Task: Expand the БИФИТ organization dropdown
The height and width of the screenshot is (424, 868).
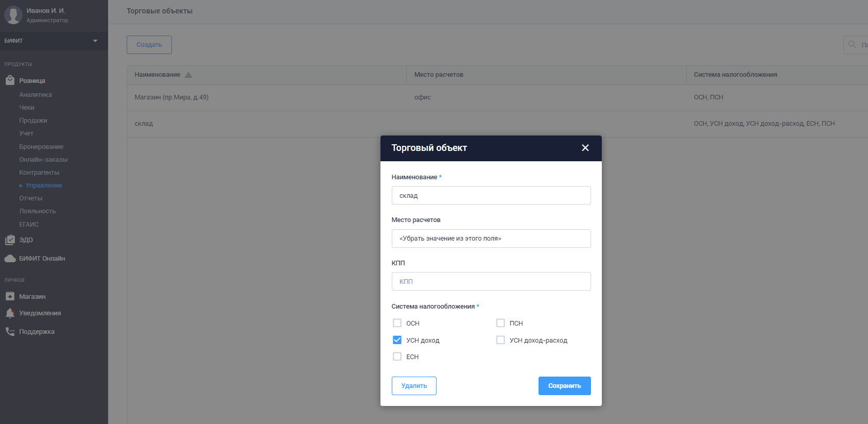Action: coord(95,41)
